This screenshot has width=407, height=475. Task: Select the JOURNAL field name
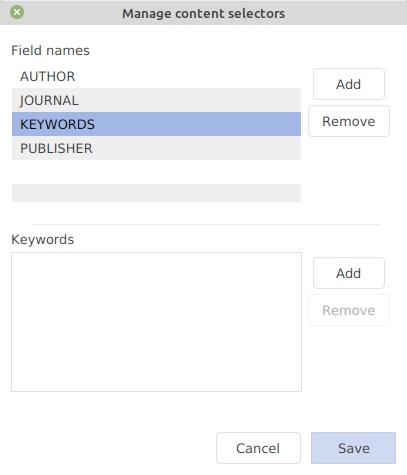tap(156, 100)
